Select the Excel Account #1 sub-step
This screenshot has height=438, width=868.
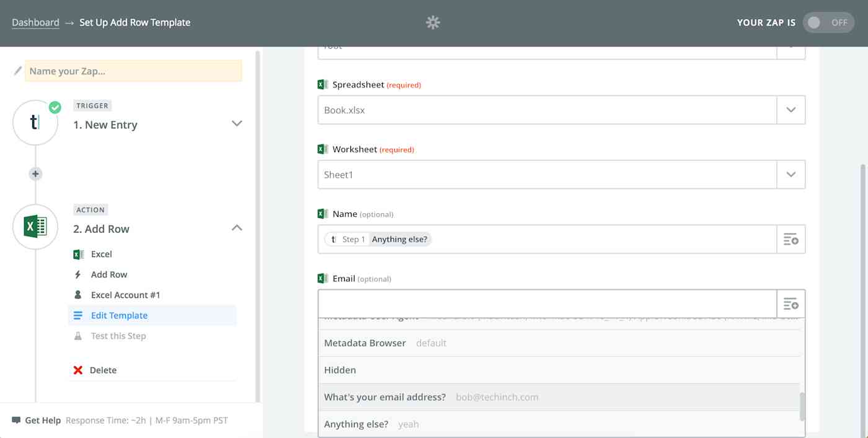point(126,295)
